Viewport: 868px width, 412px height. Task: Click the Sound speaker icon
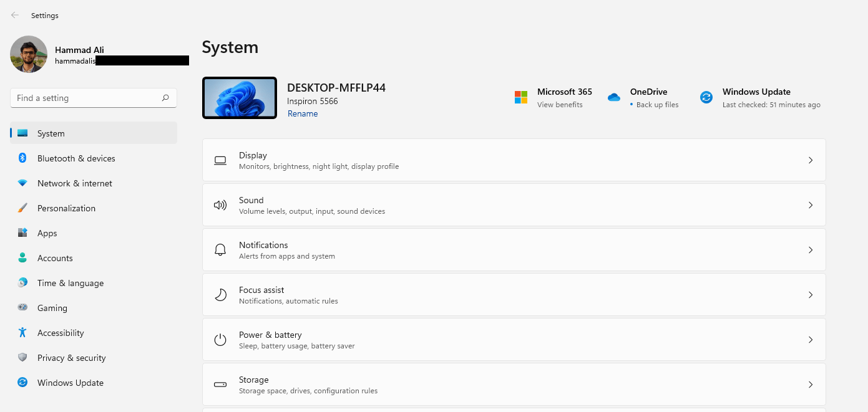click(220, 205)
